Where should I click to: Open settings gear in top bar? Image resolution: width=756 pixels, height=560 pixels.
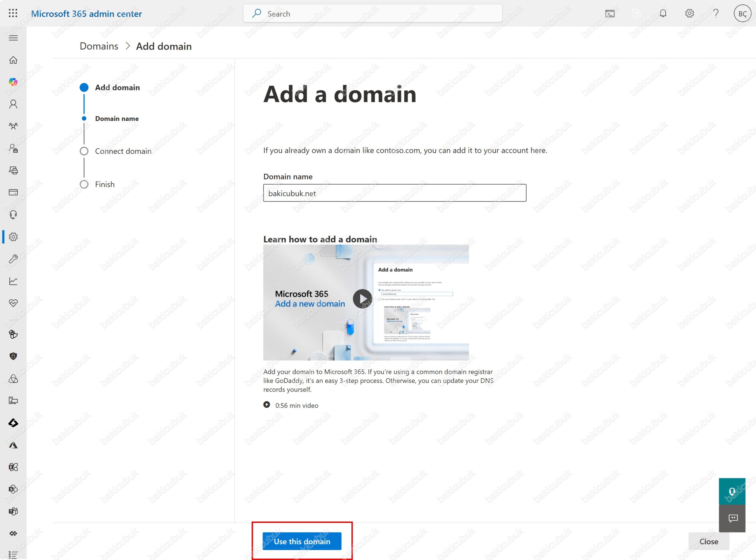coord(689,14)
